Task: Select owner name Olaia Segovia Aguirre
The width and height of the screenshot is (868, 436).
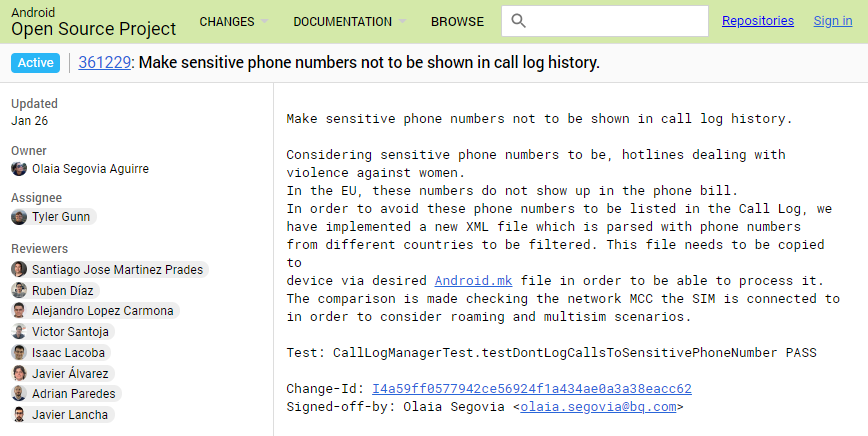Action: 90,169
